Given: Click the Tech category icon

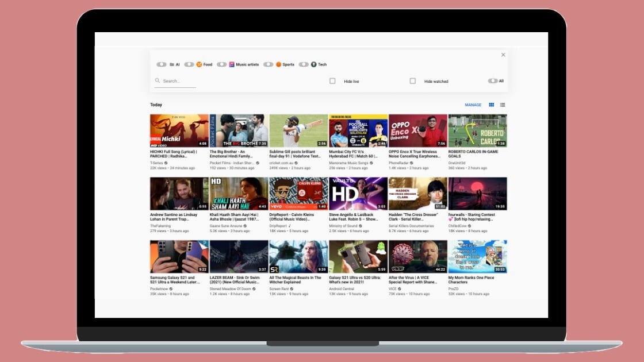Looking at the screenshot, I should coord(314,64).
